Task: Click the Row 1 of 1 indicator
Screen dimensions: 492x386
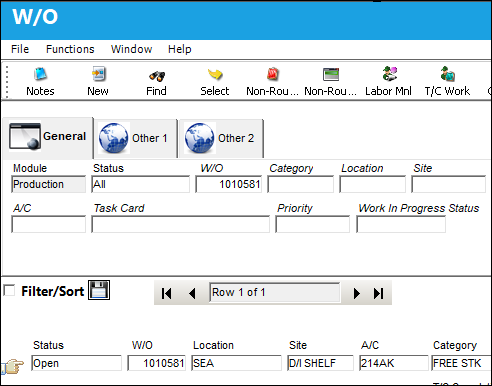Action: pos(275,292)
